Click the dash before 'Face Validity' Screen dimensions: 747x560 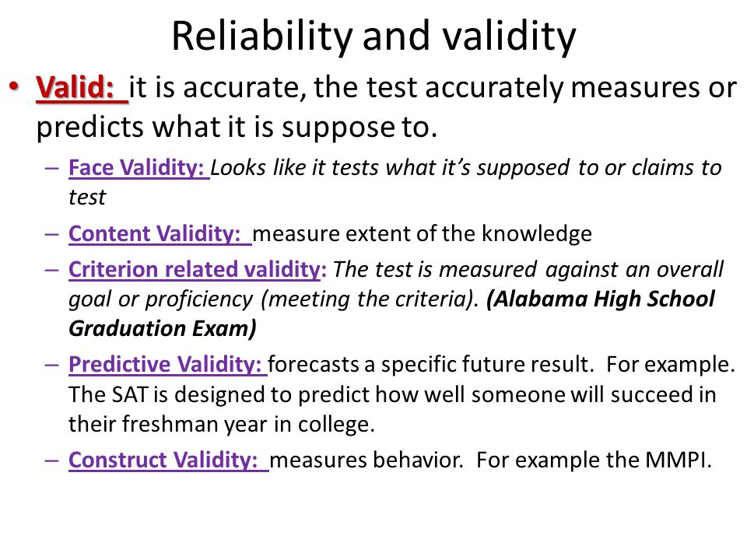coord(51,169)
